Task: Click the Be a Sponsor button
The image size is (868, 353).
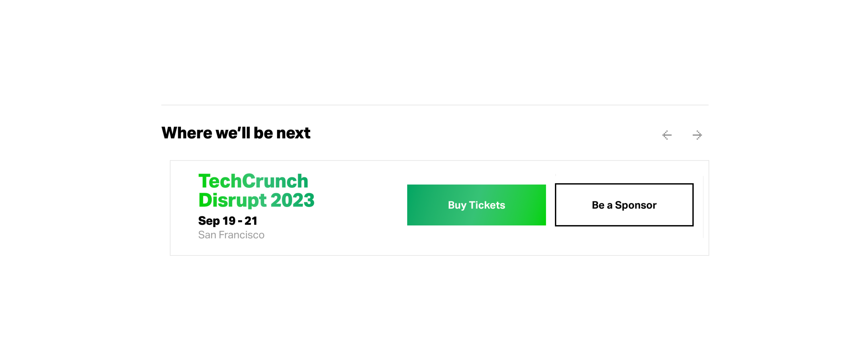Action: (x=624, y=205)
